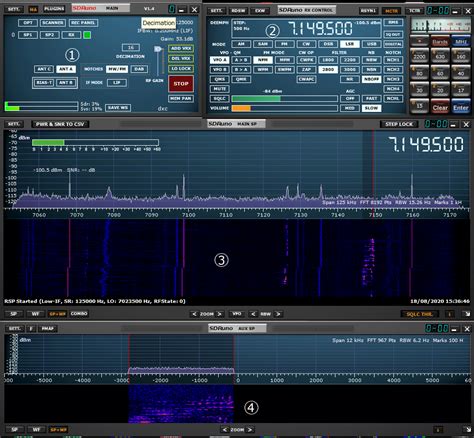Select the 2200 band key on the keypad
This screenshot has height=438, width=474.
[419, 56]
